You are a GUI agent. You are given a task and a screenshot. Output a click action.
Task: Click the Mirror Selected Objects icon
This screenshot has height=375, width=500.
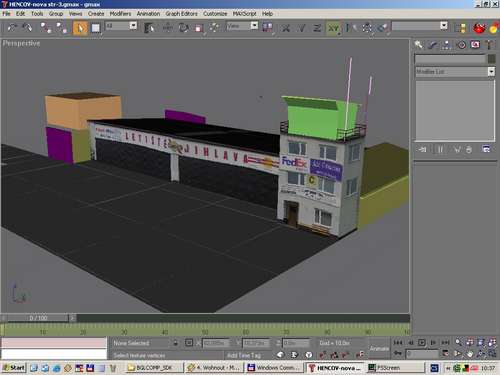click(350, 27)
